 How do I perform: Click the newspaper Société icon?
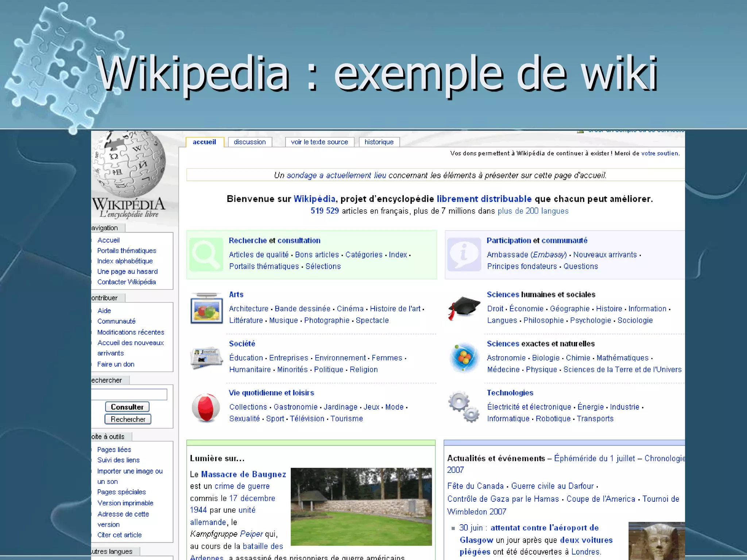click(x=206, y=358)
